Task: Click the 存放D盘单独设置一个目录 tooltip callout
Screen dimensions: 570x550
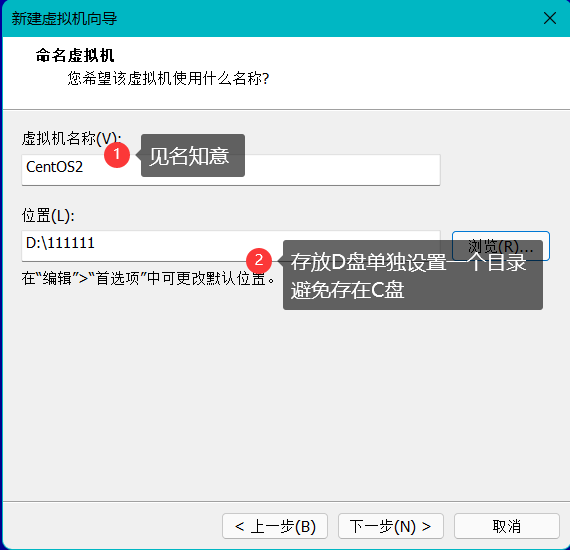Action: point(413,275)
